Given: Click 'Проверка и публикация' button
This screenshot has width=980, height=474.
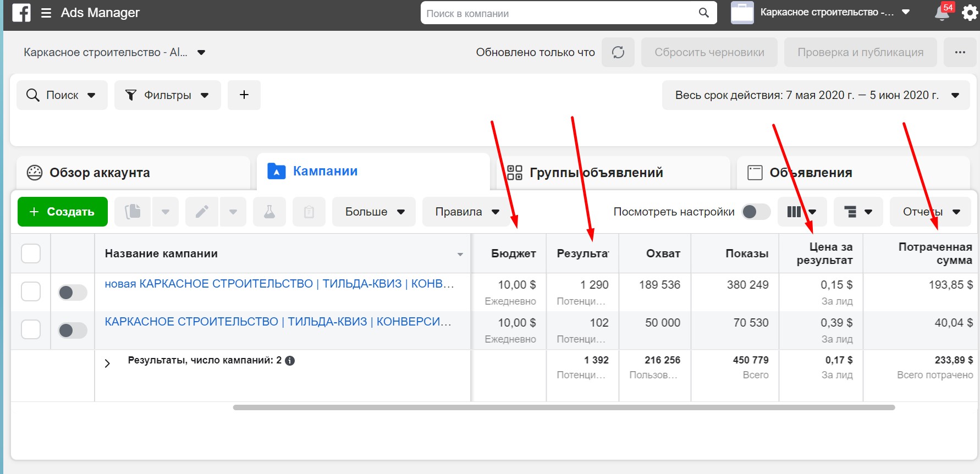Looking at the screenshot, I should click(860, 52).
